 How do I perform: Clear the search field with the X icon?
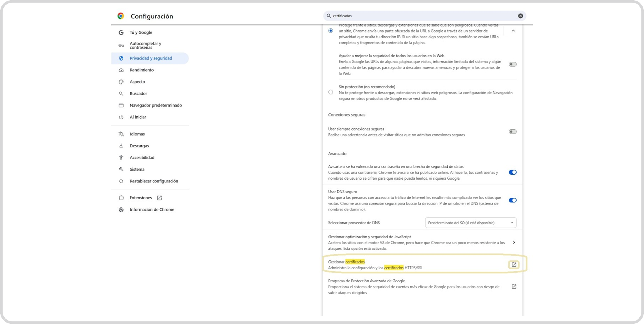[520, 16]
